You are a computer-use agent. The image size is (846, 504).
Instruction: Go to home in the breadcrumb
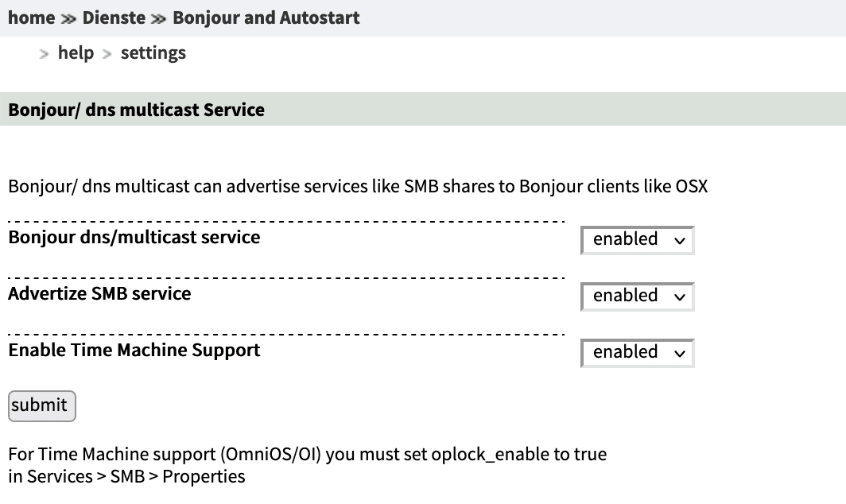(x=32, y=17)
